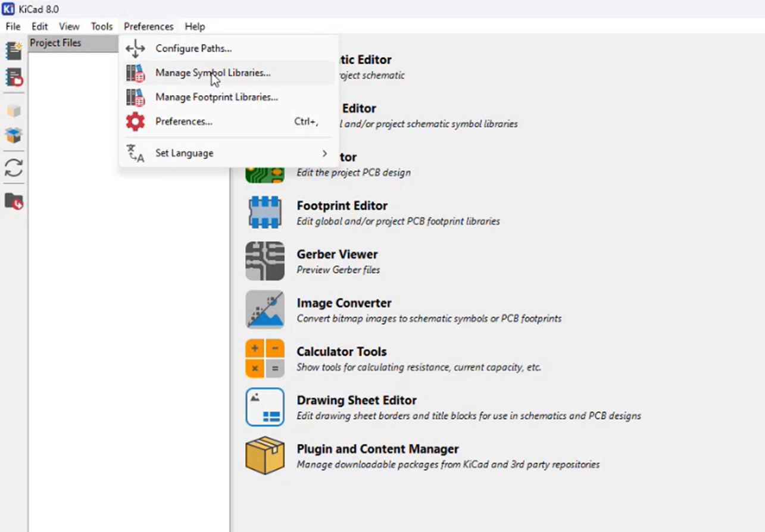This screenshot has height=532, width=765.
Task: Close the open Preferences menu
Action: (x=148, y=26)
